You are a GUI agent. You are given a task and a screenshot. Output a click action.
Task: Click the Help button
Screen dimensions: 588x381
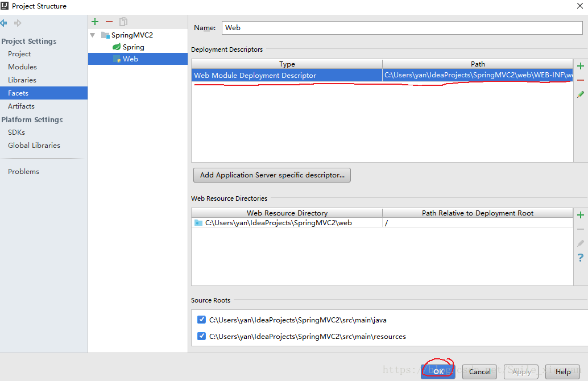point(563,372)
